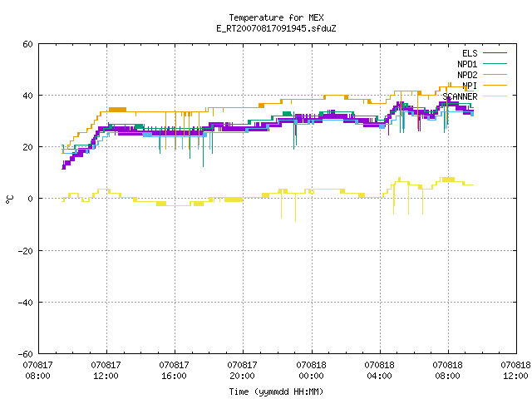
Task: Click the y-axis tick label 0
Action: [x=31, y=199]
